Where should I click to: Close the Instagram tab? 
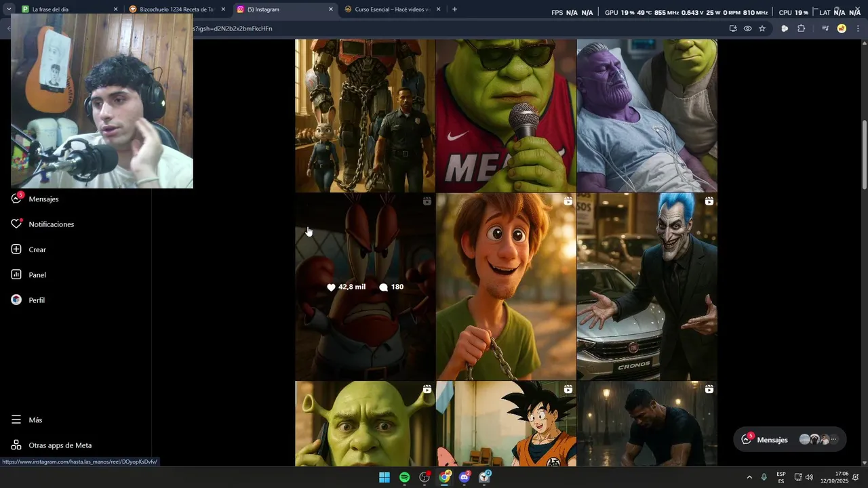pyautogui.click(x=331, y=9)
